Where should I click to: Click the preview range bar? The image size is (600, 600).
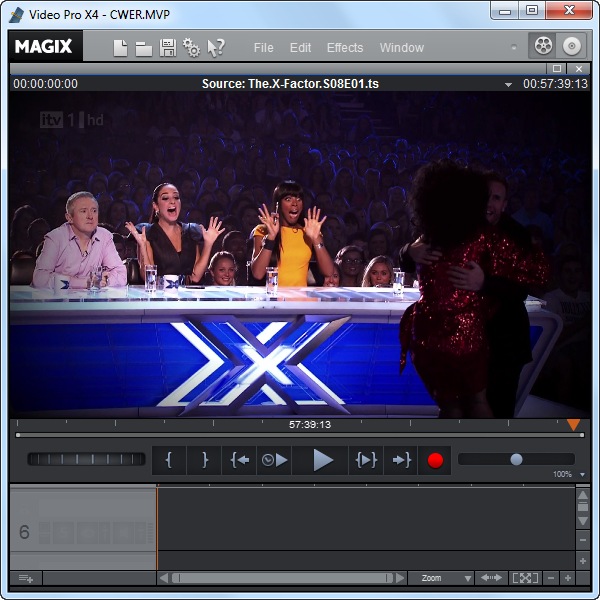[300, 435]
